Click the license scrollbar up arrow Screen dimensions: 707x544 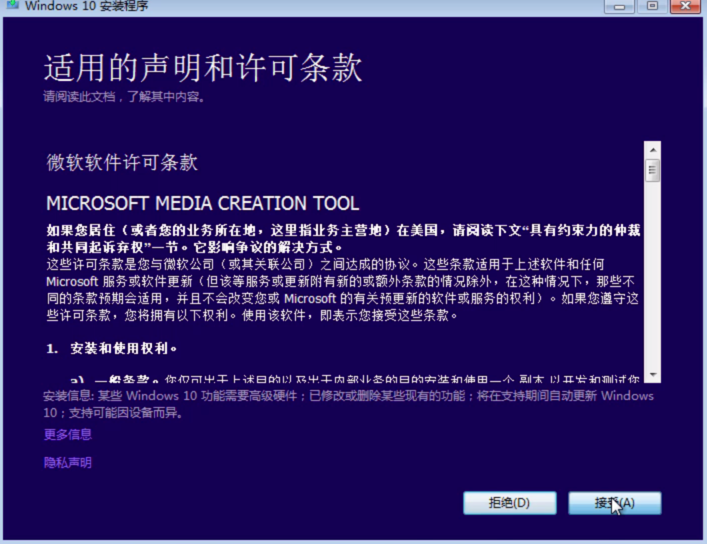652,149
